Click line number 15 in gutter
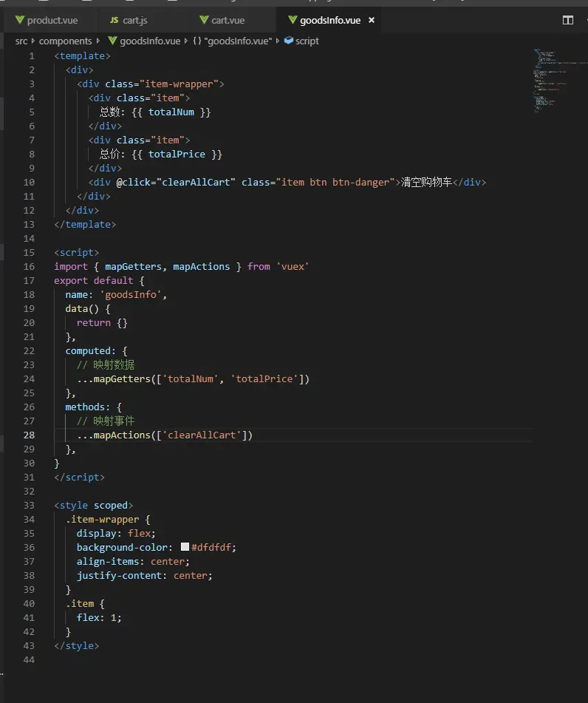Viewport: 588px width, 703px height. tap(29, 252)
